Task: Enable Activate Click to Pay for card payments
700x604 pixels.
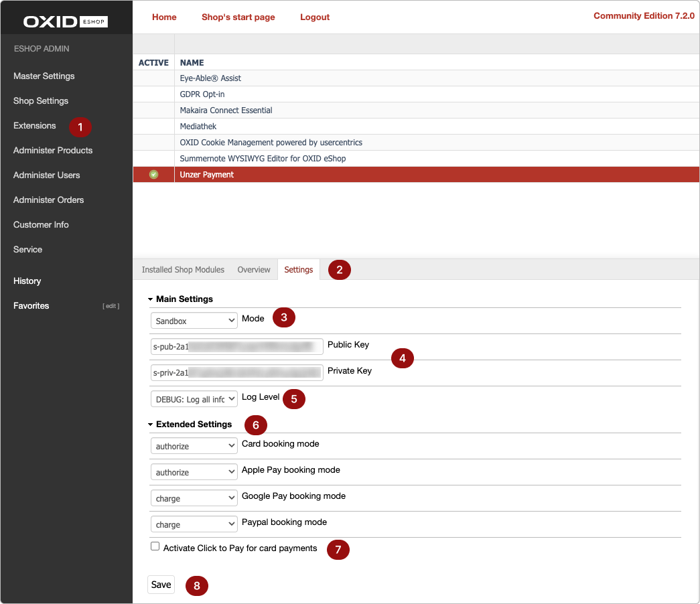Action: pos(155,546)
